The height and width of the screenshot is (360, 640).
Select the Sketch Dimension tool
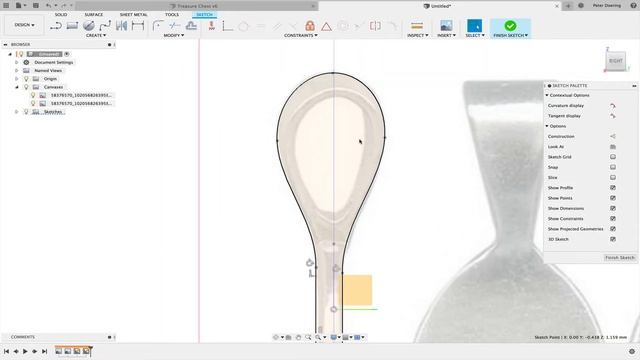pos(138,26)
